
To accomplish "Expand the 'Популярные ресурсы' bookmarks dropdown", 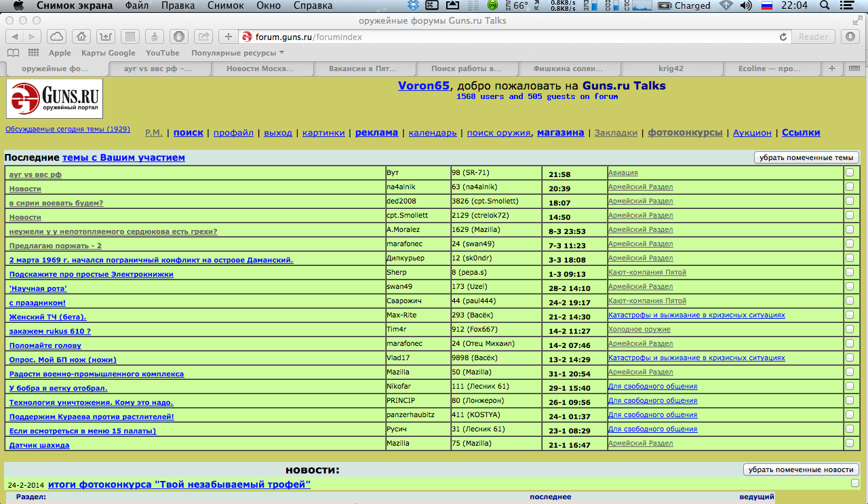I will point(237,53).
